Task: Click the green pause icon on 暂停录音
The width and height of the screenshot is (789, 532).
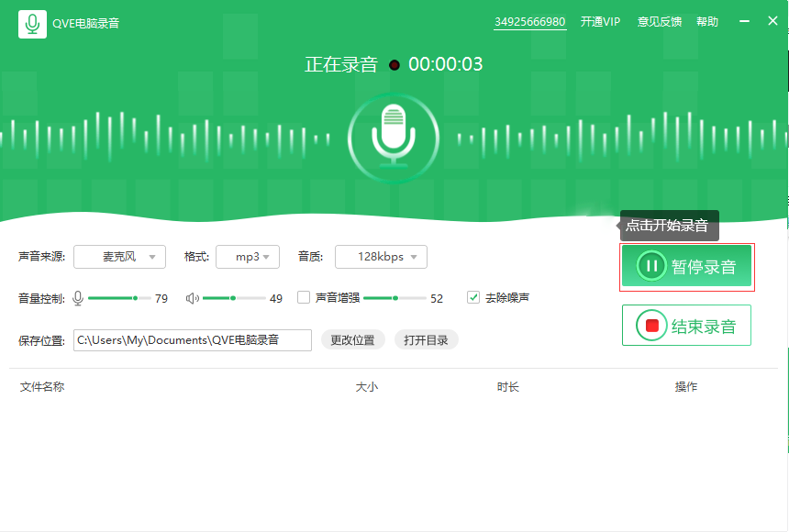Action: point(653,266)
